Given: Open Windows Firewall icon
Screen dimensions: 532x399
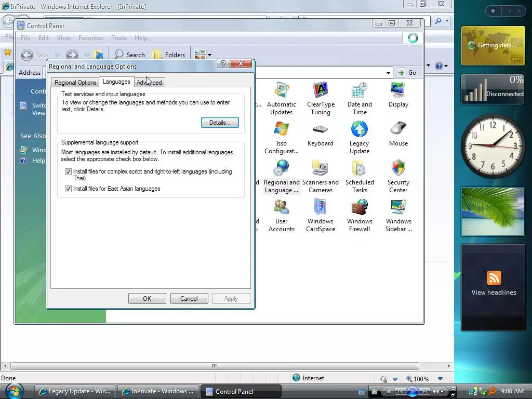Looking at the screenshot, I should click(x=360, y=207).
